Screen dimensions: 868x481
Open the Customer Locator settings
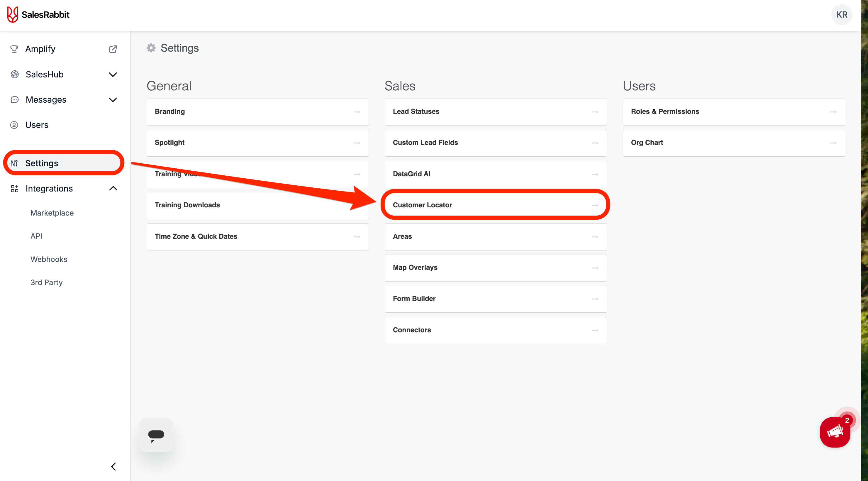click(495, 205)
